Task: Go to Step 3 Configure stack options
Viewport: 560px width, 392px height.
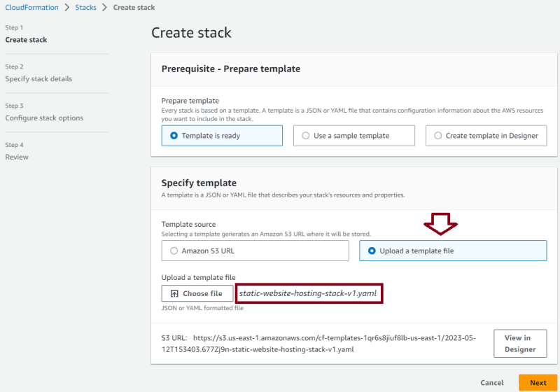Action: click(x=44, y=118)
